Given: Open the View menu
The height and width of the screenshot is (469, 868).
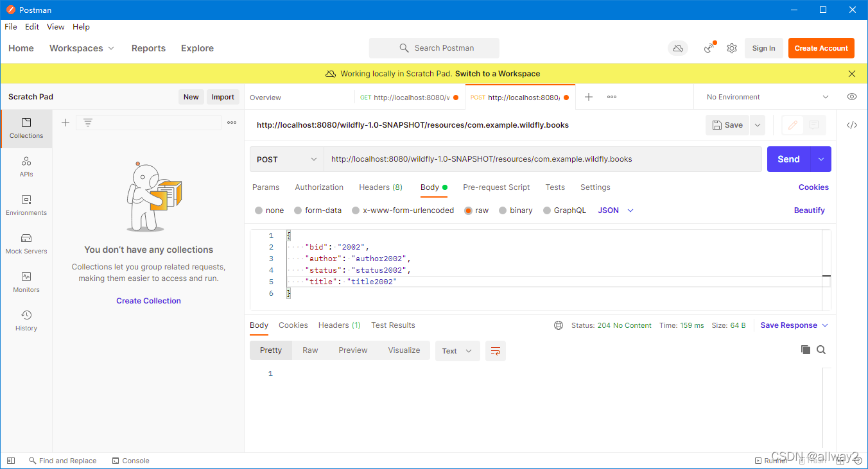Looking at the screenshot, I should pyautogui.click(x=56, y=27).
